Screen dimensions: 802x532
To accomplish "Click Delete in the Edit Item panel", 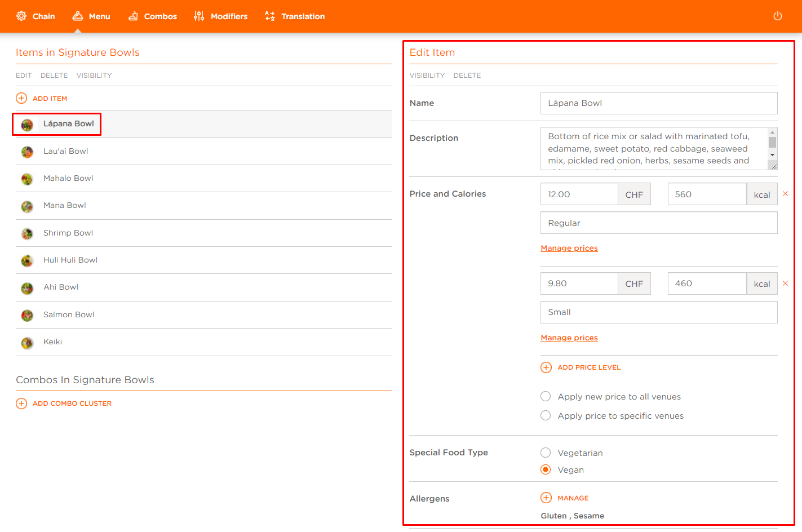I will tap(467, 76).
